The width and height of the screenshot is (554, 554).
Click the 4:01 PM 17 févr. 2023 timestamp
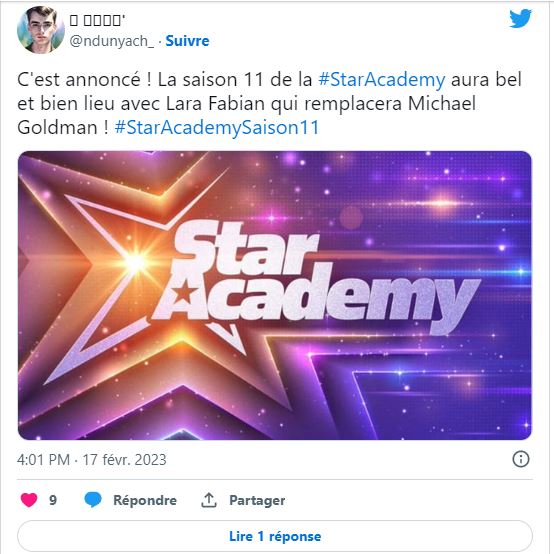click(x=92, y=460)
